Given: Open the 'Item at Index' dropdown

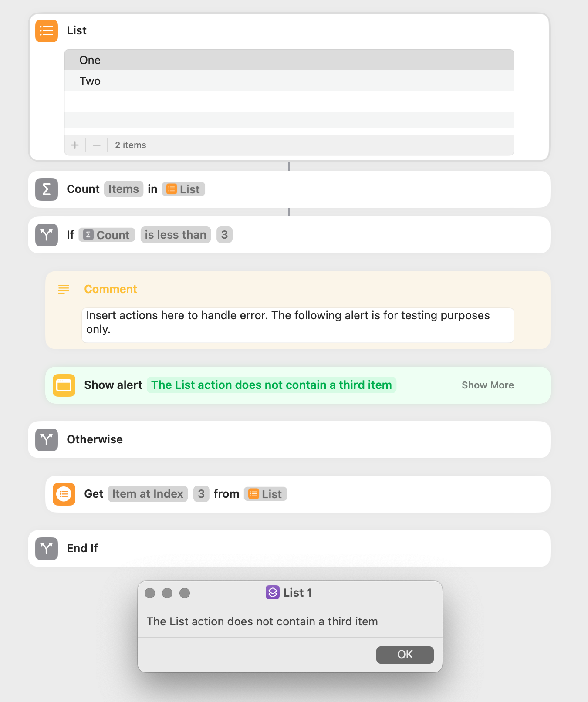Looking at the screenshot, I should [x=148, y=494].
